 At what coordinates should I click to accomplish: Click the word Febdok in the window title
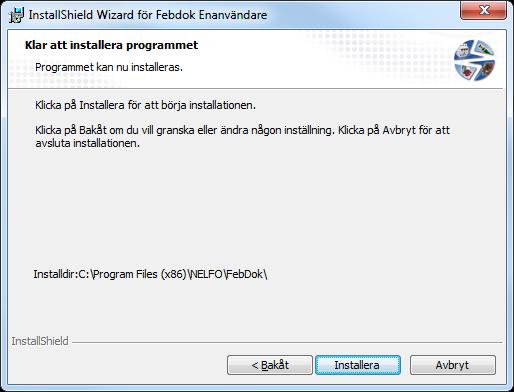click(x=176, y=15)
